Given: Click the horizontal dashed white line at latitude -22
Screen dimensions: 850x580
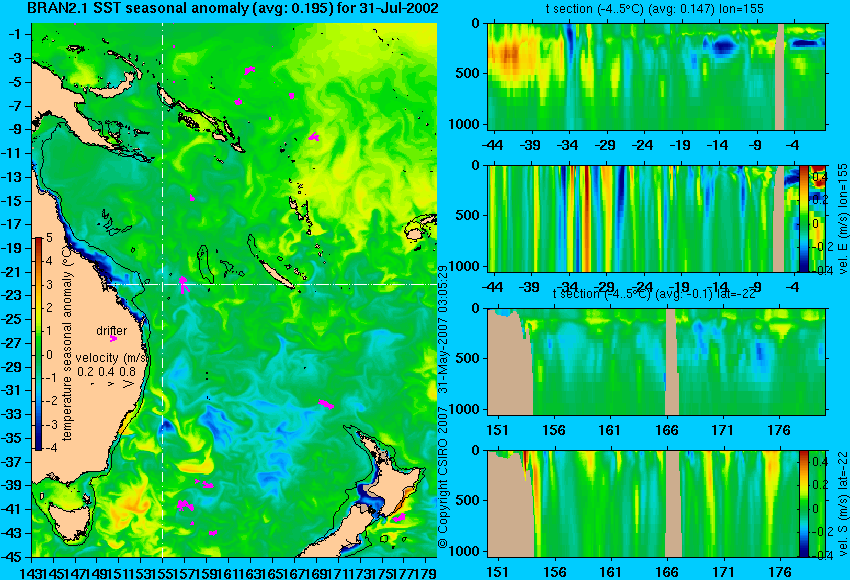Looking at the screenshot, I should click(x=272, y=284).
